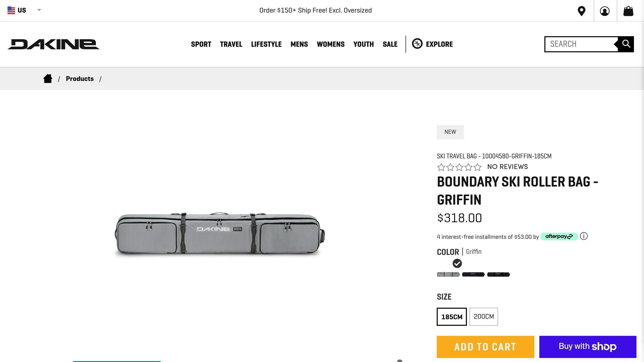Select the 185CM size option
The height and width of the screenshot is (362, 644).
pos(452,317)
